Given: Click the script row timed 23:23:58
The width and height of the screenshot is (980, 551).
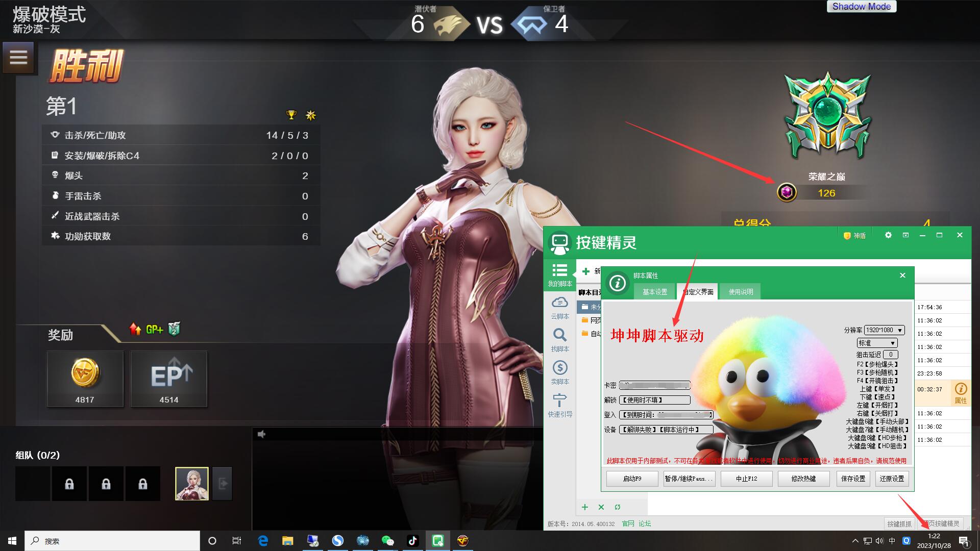Looking at the screenshot, I should click(x=943, y=373).
